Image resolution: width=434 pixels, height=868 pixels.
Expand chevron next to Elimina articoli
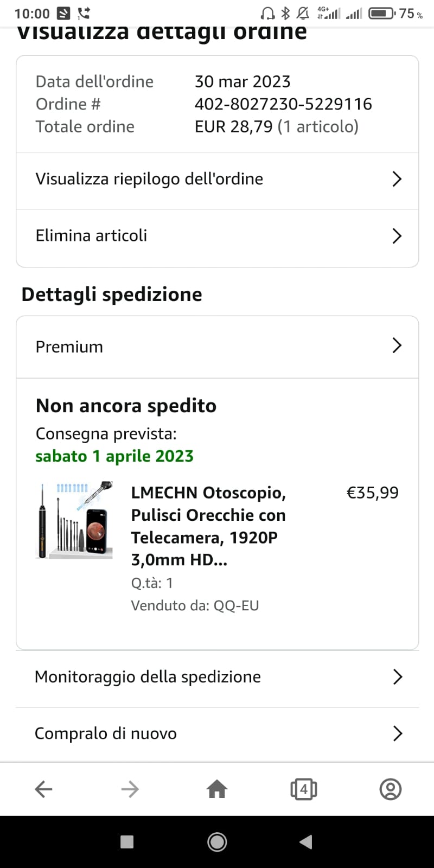(397, 235)
